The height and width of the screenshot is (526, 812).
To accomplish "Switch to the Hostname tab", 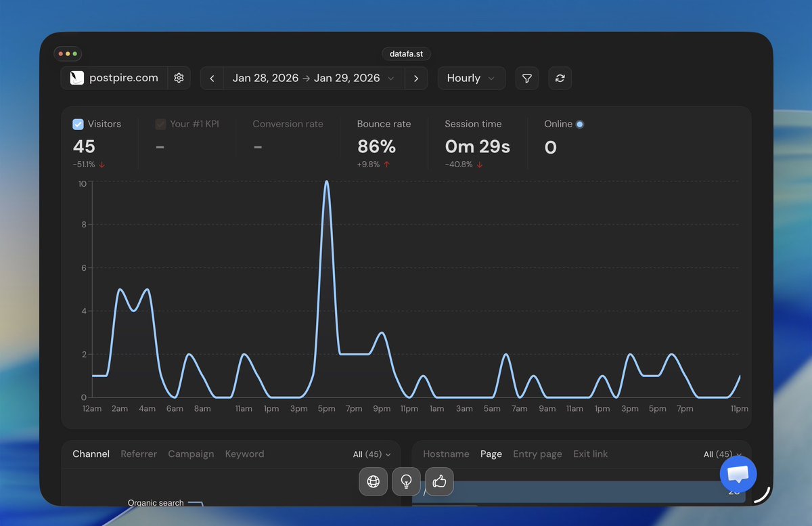I will (x=446, y=454).
